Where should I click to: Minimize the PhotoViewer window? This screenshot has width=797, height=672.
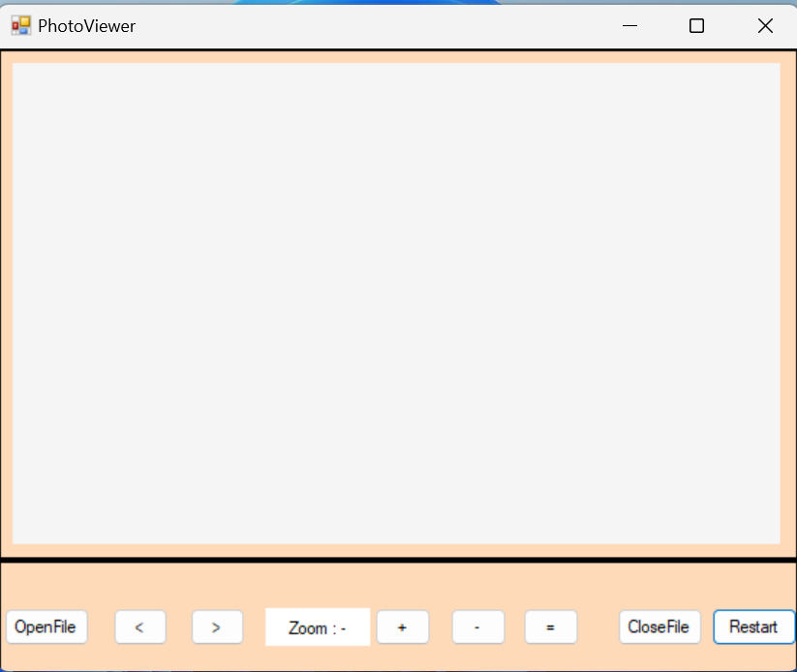(x=629, y=25)
